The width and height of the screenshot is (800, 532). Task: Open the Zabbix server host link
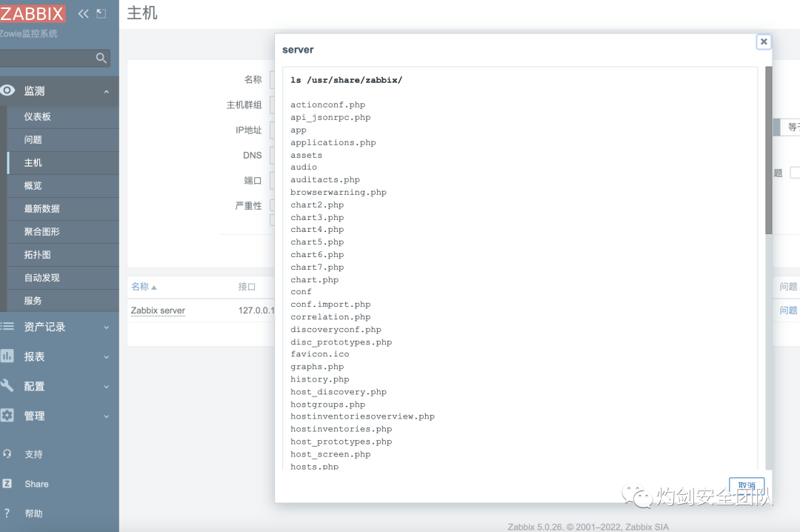click(x=159, y=310)
